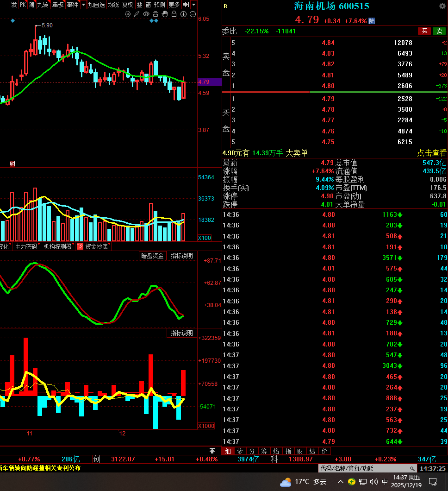Expand dropdown arrow next to 事件
448x491 pixels.
pos(83,5)
